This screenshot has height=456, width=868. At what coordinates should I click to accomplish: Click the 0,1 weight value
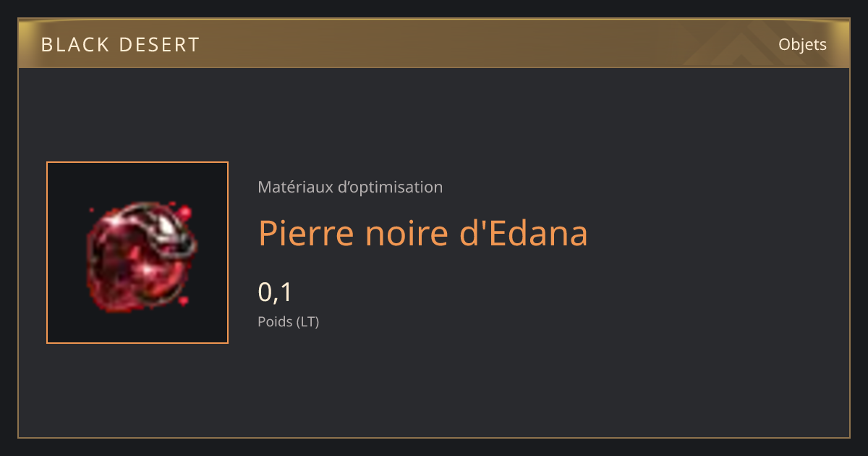[x=275, y=292]
